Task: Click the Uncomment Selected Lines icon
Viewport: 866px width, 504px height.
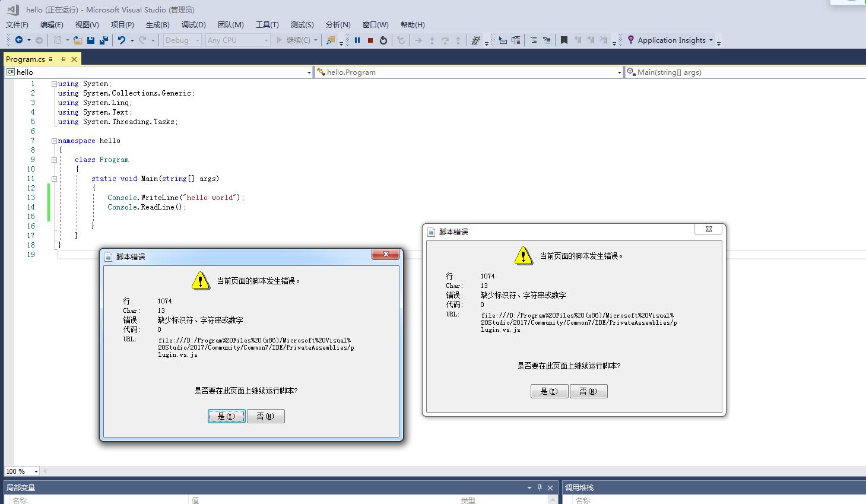Action: [x=547, y=40]
